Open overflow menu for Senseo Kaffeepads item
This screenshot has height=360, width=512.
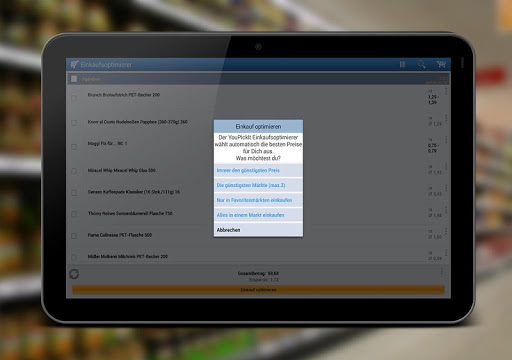click(446, 188)
